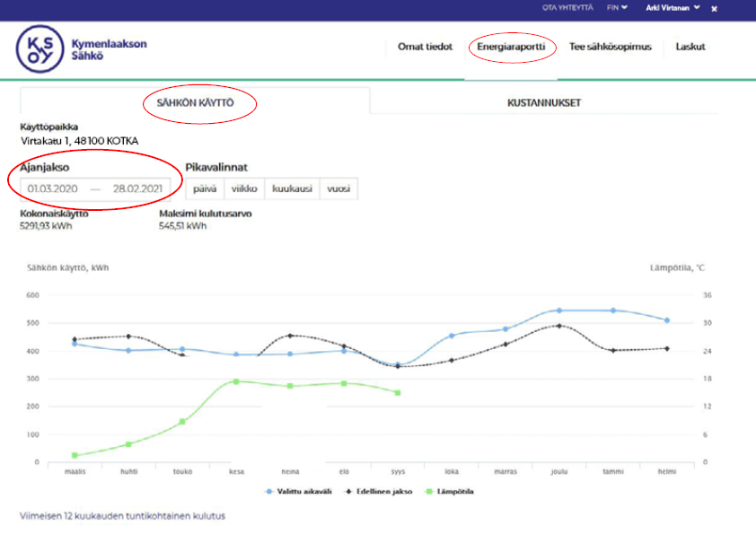Viewport: 756px width, 534px height.
Task: Select the vuosi quick selection
Action: [338, 189]
